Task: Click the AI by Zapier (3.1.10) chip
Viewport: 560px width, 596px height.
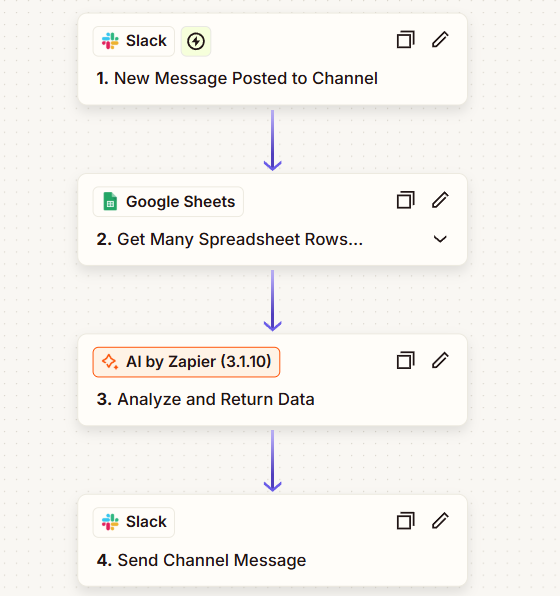Action: coord(186,362)
